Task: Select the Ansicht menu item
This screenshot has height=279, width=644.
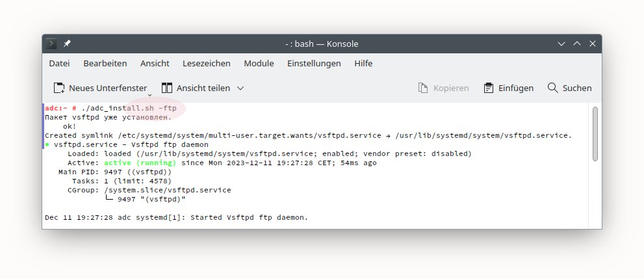Action: coord(155,63)
